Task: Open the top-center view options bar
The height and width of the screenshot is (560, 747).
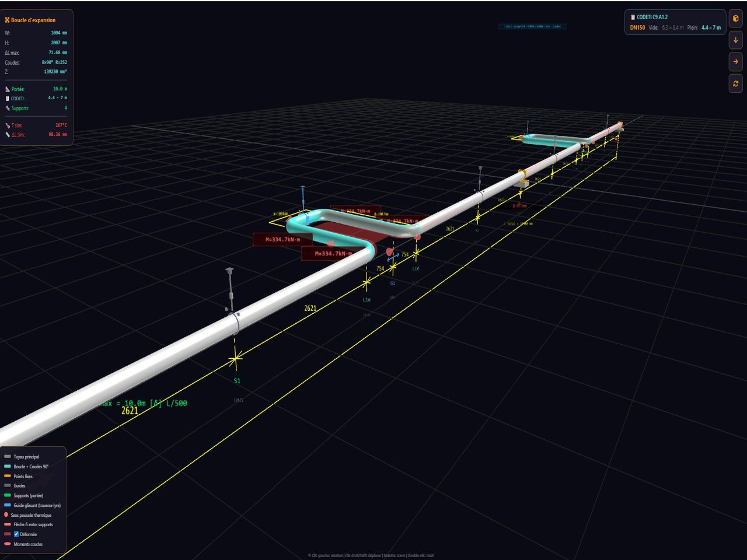Action: coord(532,27)
